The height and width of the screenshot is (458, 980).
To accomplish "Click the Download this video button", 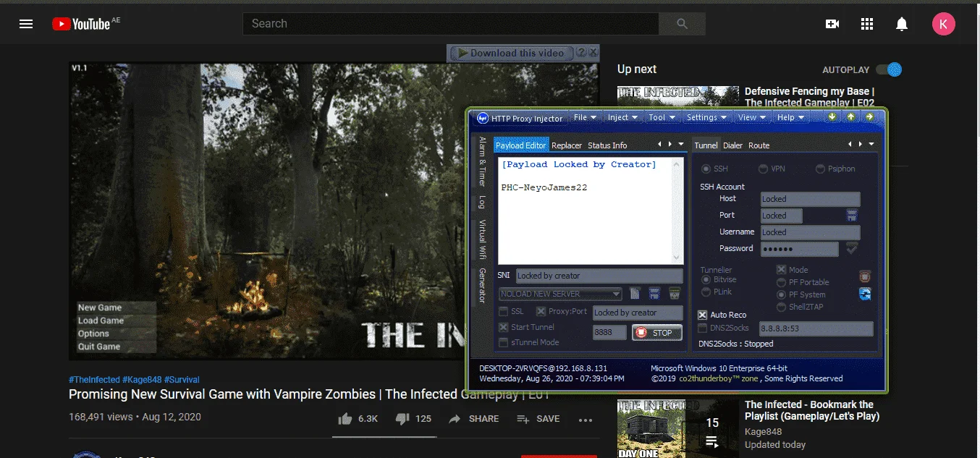I will (x=511, y=53).
